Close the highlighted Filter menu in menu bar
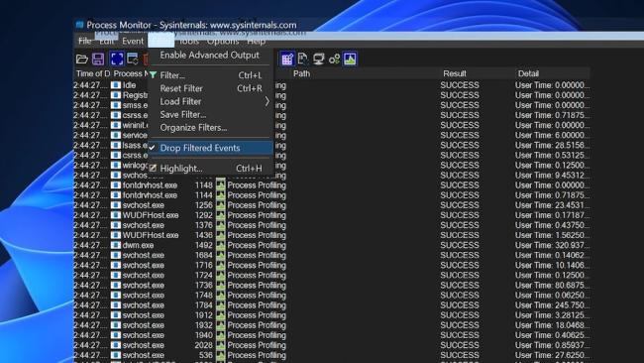The image size is (644, 363). coord(161,41)
